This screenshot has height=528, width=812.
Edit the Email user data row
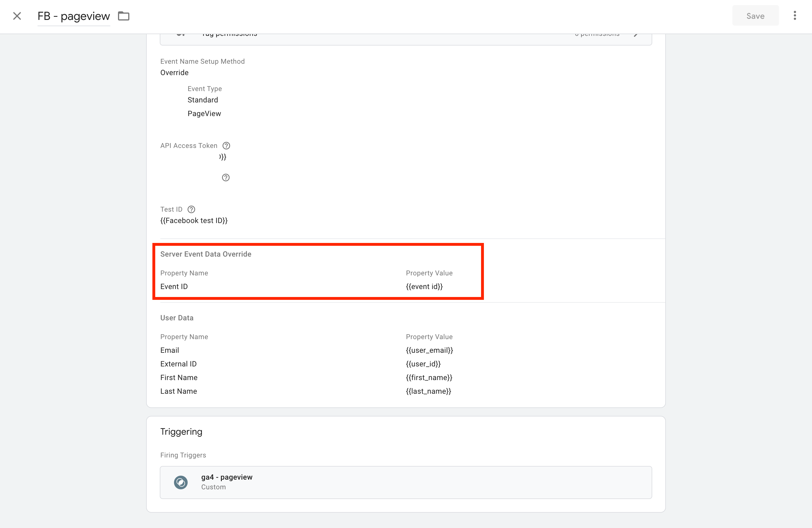169,350
